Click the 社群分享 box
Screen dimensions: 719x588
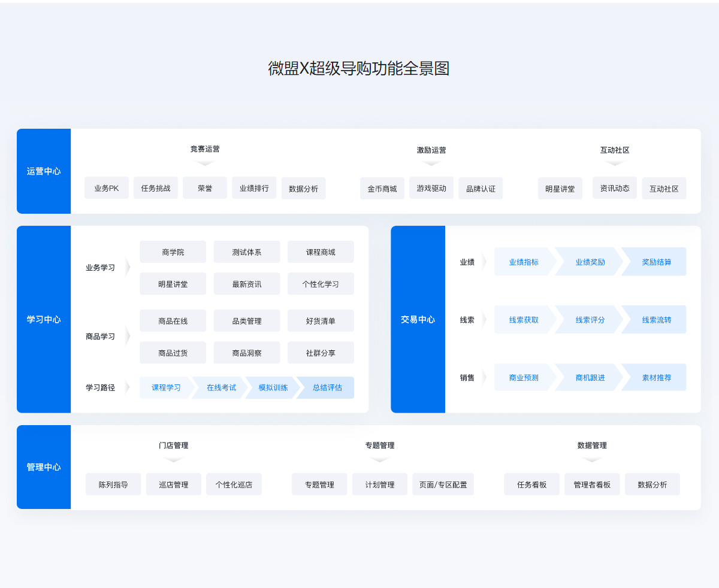321,353
